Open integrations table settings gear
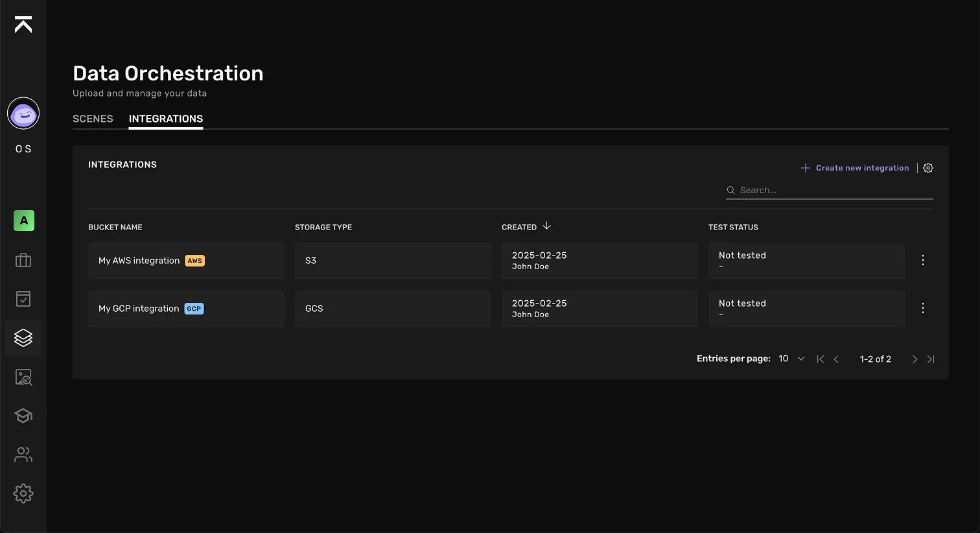This screenshot has height=533, width=980. point(928,168)
